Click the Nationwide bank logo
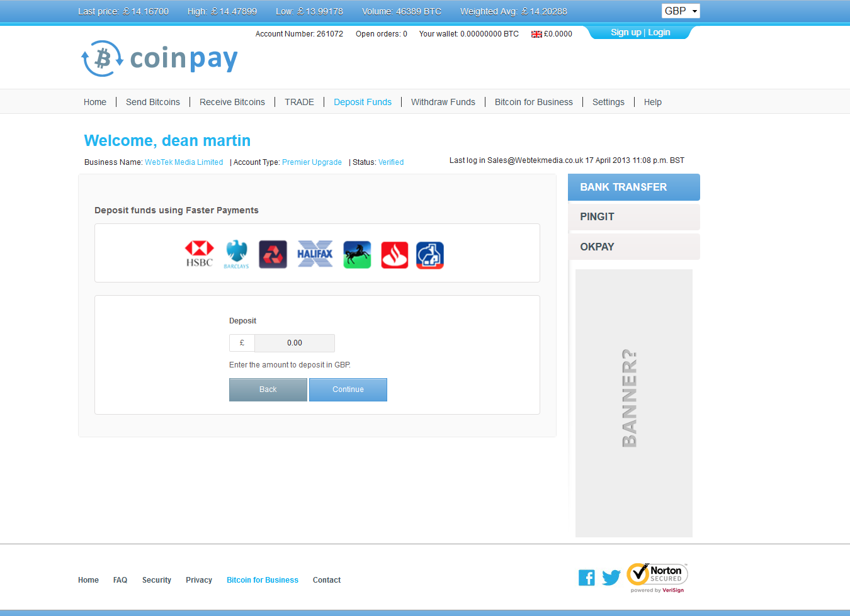 point(430,255)
